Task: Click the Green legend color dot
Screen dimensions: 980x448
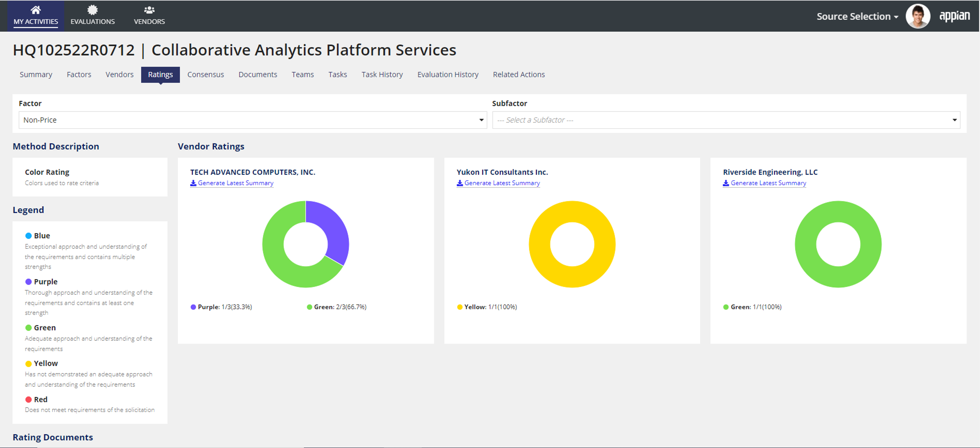Action: coord(28,328)
